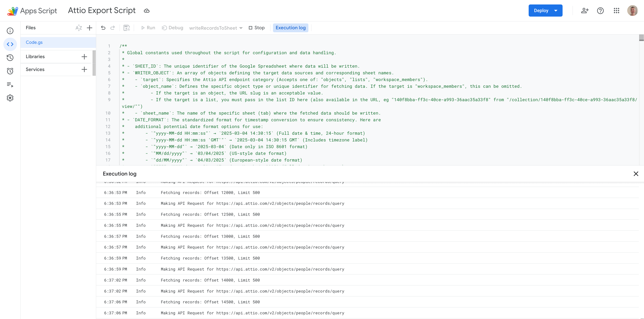Click the Run button
The height and width of the screenshot is (319, 644).
148,28
